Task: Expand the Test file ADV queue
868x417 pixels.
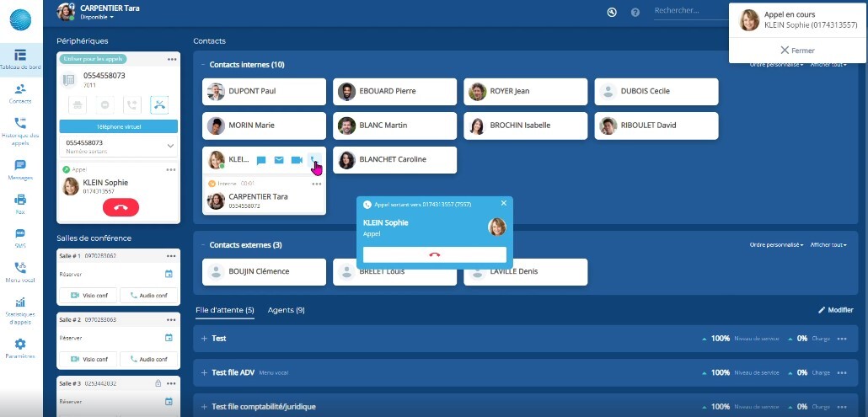Action: (205, 372)
